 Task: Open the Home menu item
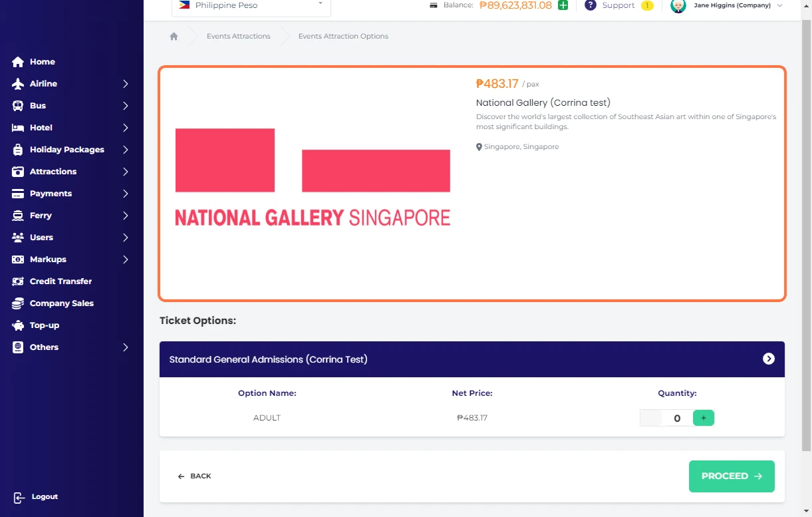click(42, 62)
